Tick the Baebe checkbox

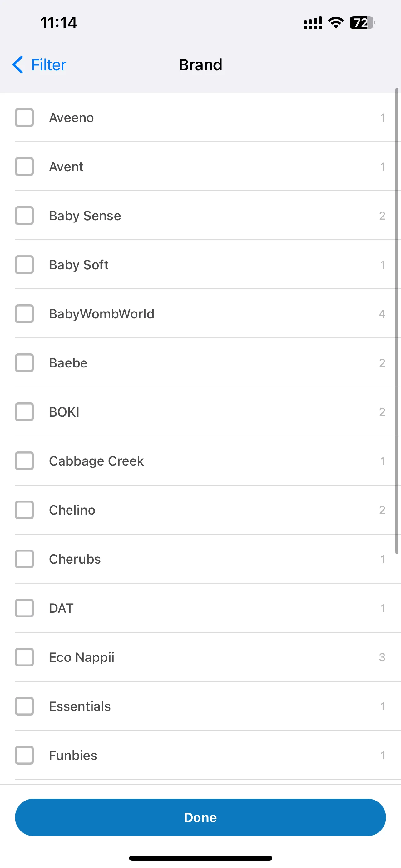coord(24,363)
